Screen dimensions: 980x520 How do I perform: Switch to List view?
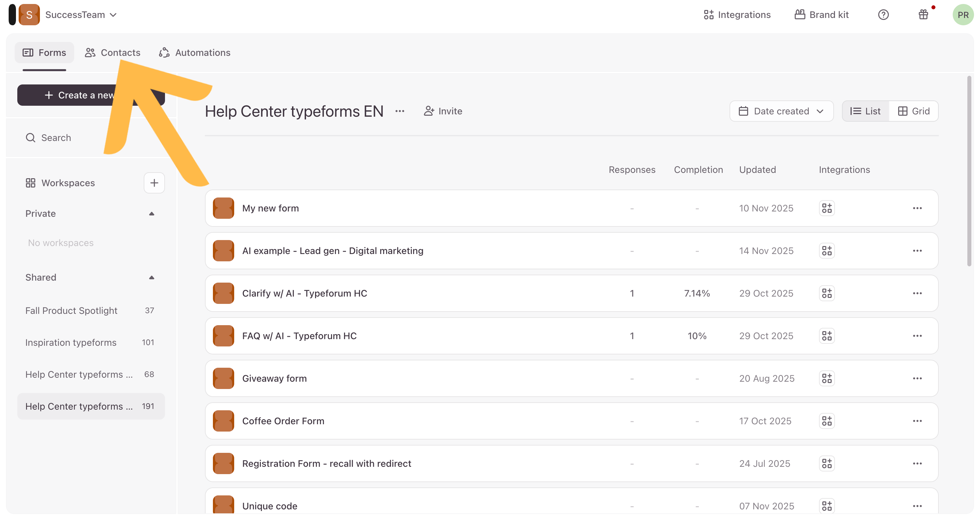[x=866, y=111]
